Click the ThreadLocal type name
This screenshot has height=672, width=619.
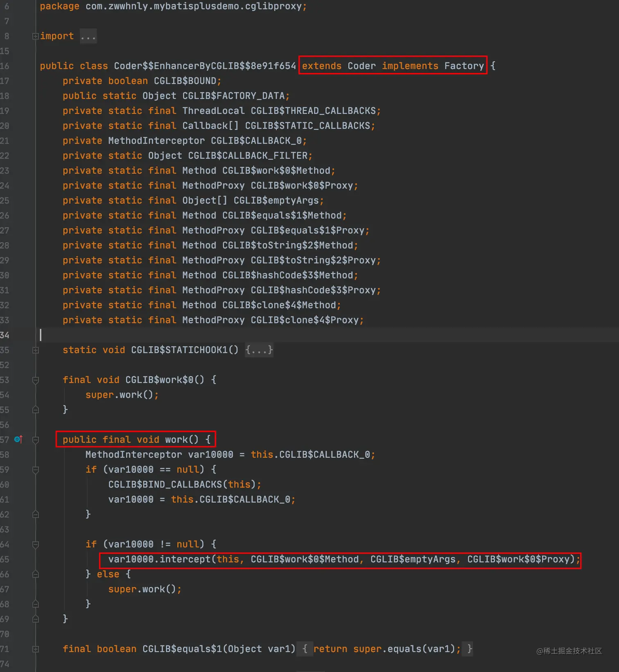[x=213, y=111]
